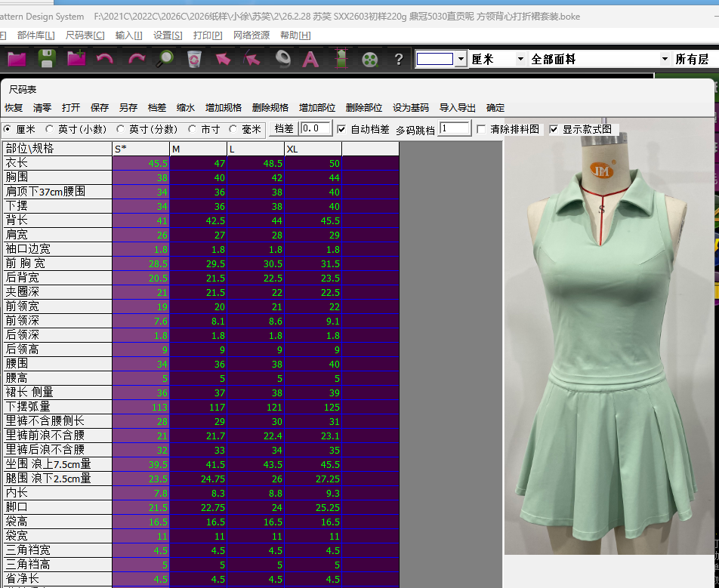
Task: Click the magnifying glass zoom icon
Action: (x=165, y=59)
